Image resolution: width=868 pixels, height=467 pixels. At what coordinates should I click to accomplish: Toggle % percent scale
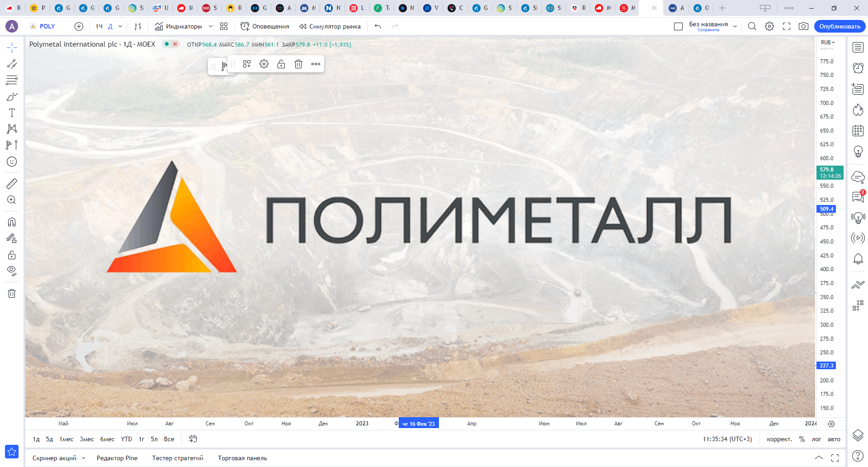point(802,439)
